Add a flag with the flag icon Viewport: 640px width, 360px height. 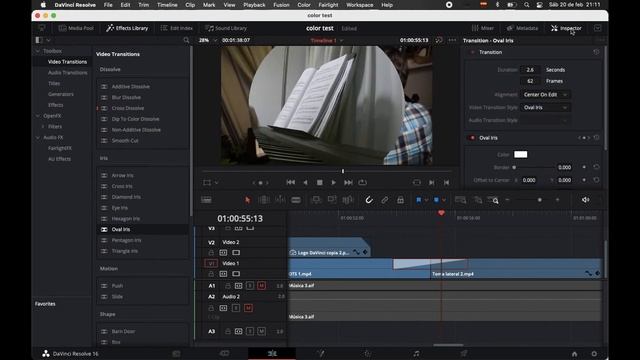coord(419,200)
